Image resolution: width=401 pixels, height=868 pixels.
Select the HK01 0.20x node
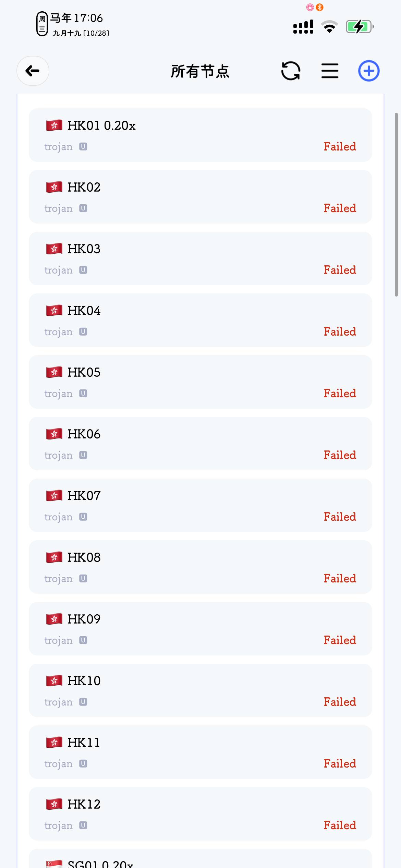point(200,135)
